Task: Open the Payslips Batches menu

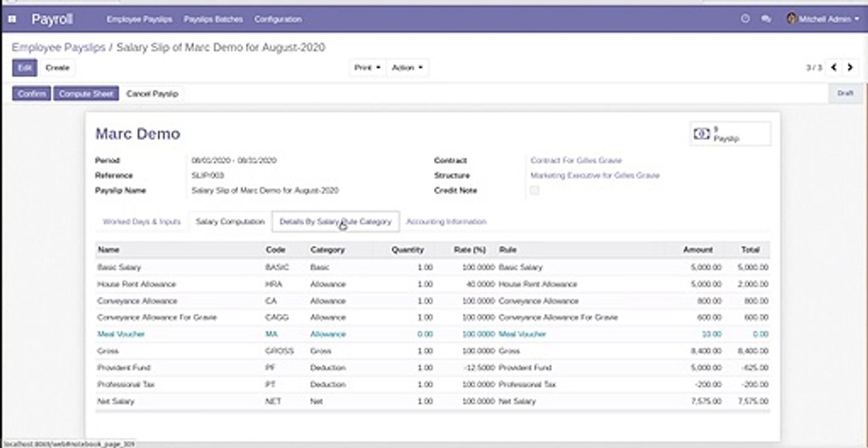Action: (x=213, y=19)
